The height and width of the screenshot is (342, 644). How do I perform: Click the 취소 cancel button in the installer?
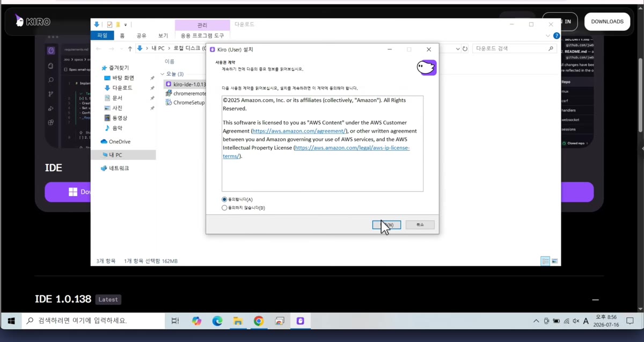tap(420, 225)
